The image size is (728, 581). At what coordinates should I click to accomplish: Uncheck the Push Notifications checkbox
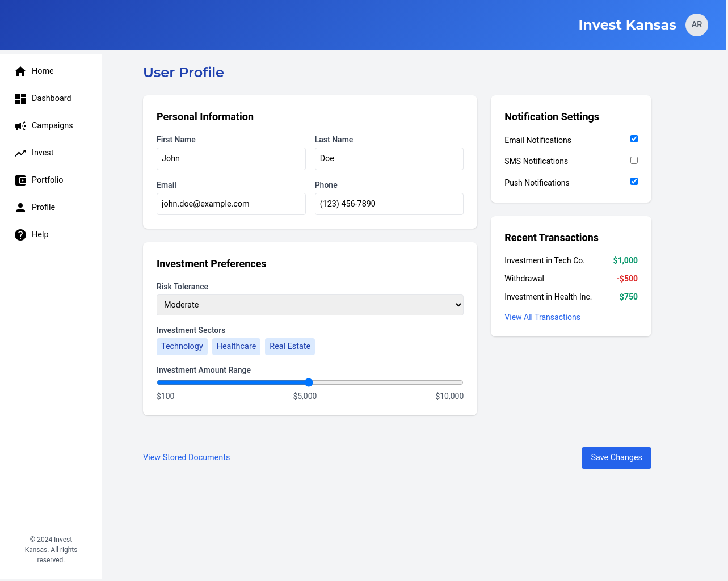634,182
